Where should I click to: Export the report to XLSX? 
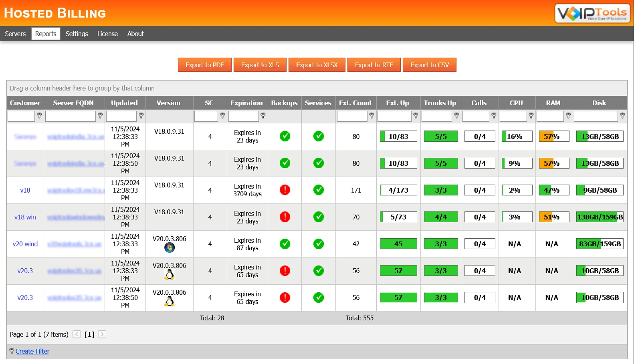tap(317, 65)
